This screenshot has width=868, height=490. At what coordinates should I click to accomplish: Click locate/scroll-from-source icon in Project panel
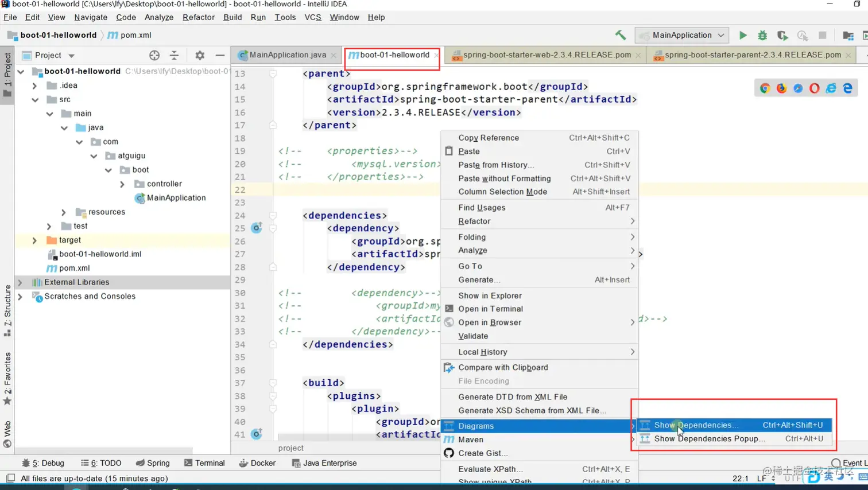(x=154, y=55)
